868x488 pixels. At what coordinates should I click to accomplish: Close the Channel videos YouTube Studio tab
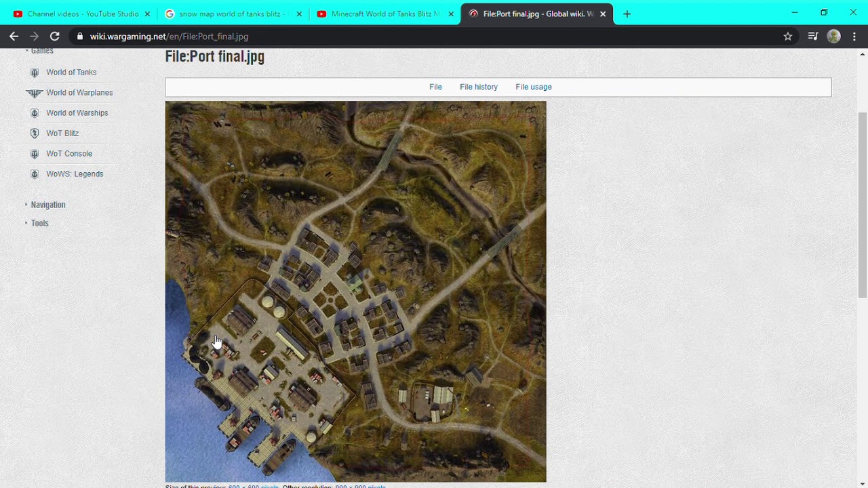(x=147, y=14)
